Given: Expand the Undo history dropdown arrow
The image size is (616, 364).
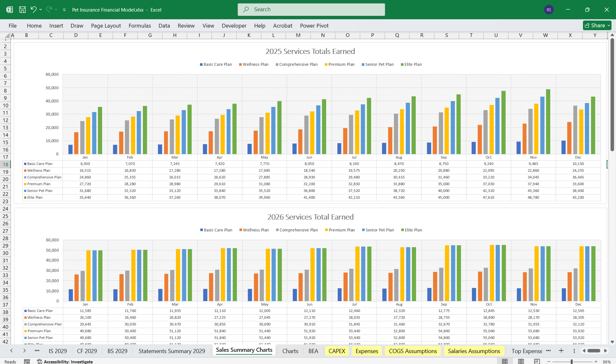Looking at the screenshot, I should (40, 10).
